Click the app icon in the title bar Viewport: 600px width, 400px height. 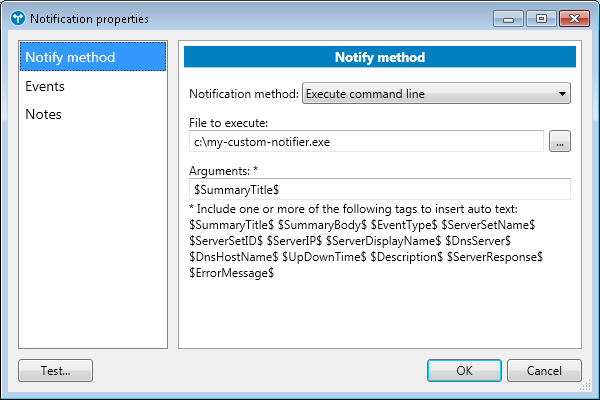click(17, 18)
